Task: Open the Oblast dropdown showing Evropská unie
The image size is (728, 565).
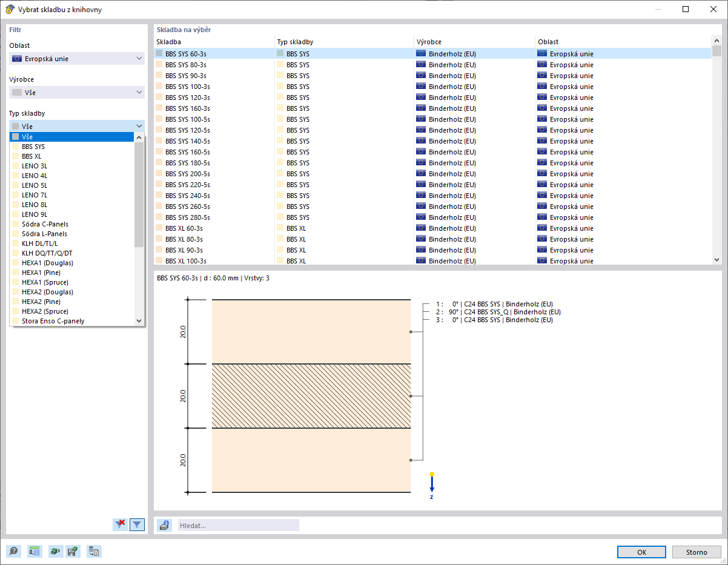Action: 77,59
